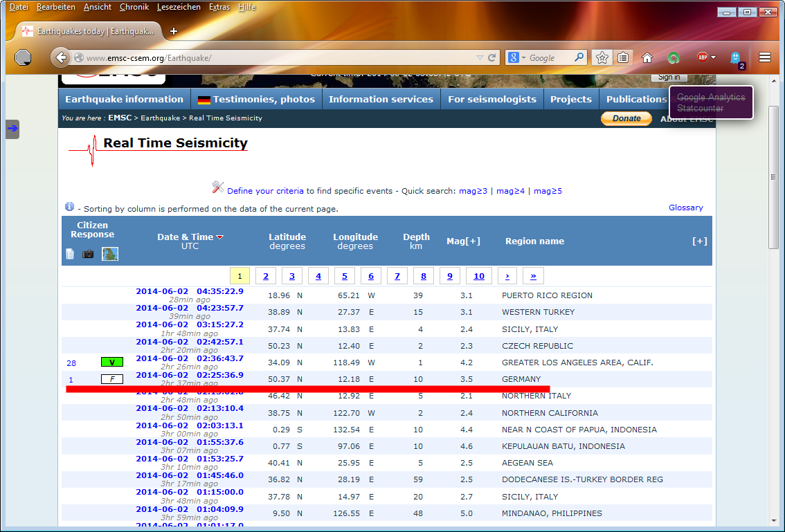Image resolution: width=785 pixels, height=532 pixels.
Task: Click the camera icon under Citizen Response
Action: tap(89, 255)
